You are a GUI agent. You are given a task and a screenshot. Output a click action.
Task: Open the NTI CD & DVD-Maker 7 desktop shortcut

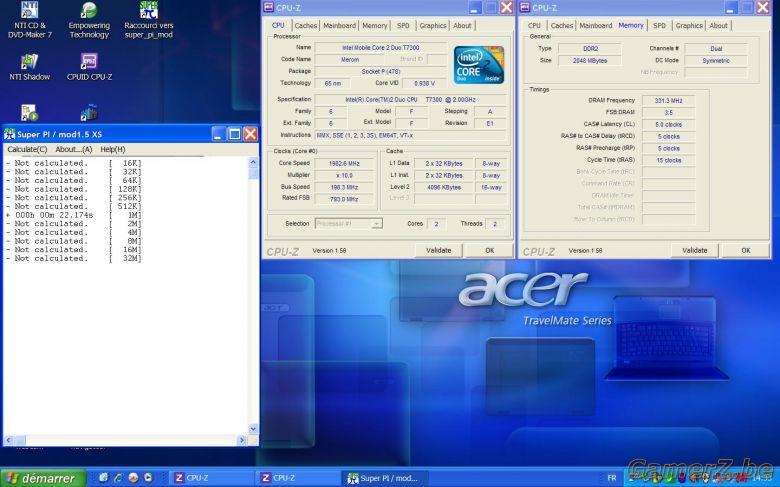29,20
